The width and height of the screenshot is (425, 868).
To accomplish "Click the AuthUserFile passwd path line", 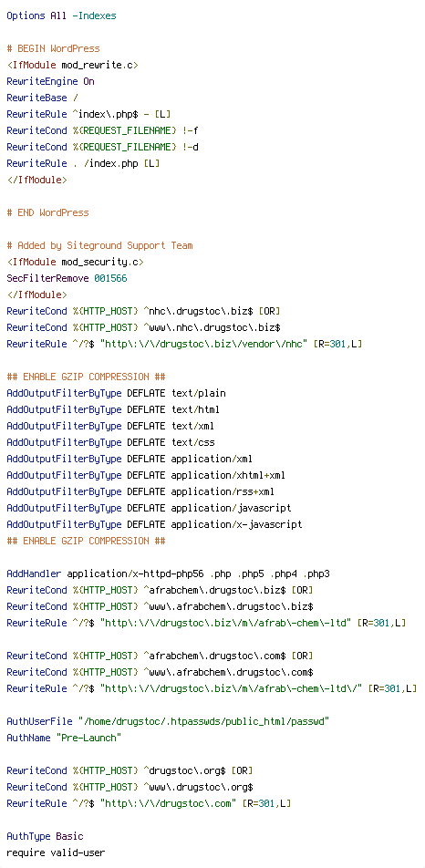I will pyautogui.click(x=168, y=721).
